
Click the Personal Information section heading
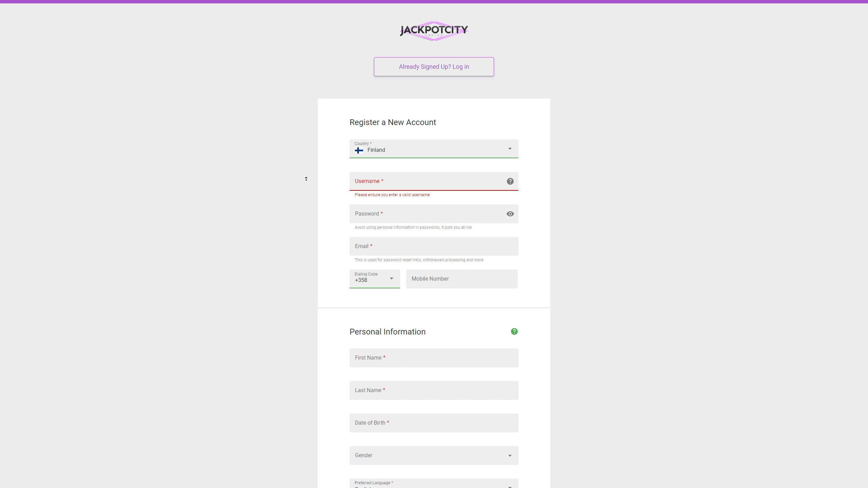[387, 332]
